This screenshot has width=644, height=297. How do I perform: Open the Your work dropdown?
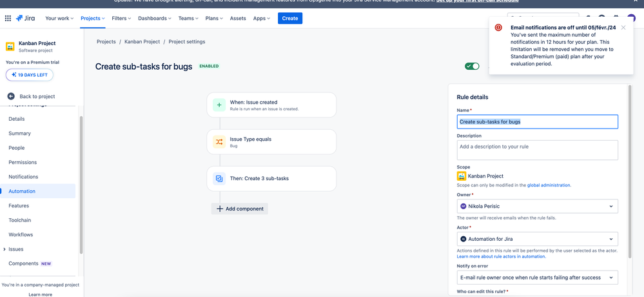tap(59, 18)
